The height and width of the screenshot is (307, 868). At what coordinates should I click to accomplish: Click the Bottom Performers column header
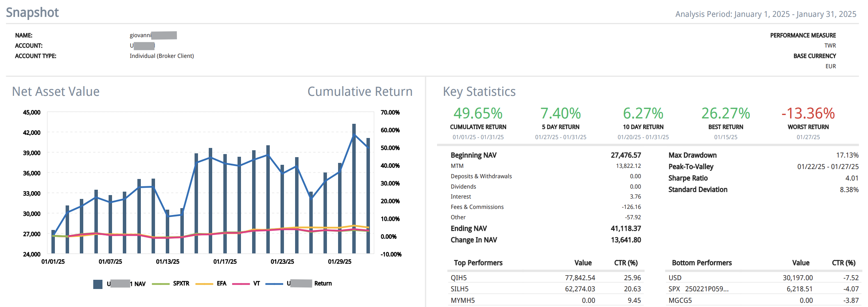click(701, 263)
